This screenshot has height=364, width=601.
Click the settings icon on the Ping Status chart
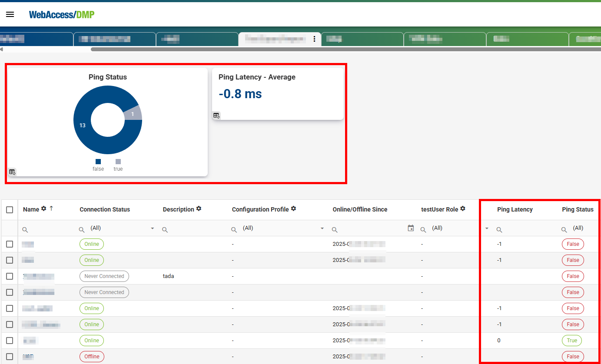point(13,172)
